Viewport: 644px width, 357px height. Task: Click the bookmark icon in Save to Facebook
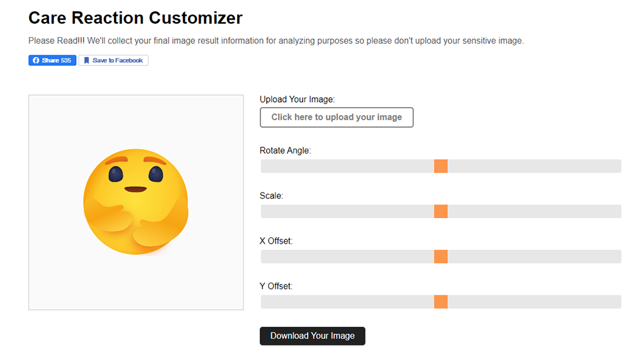[86, 60]
